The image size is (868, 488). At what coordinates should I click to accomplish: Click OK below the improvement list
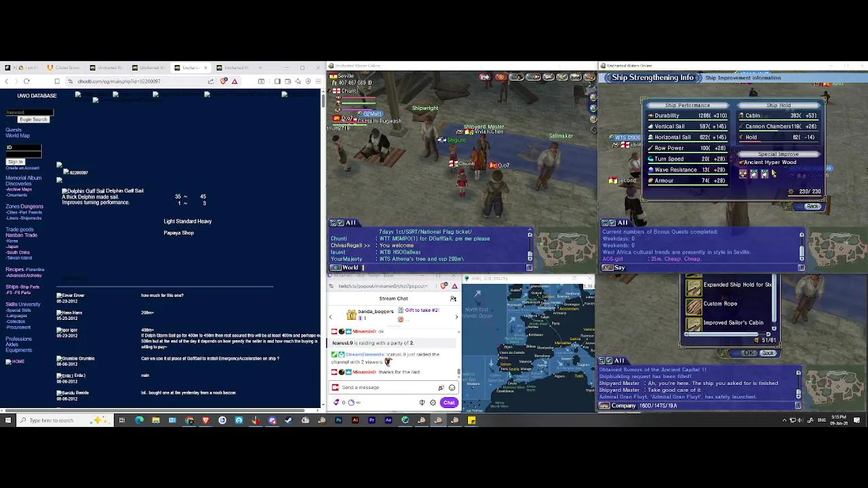[749, 353]
